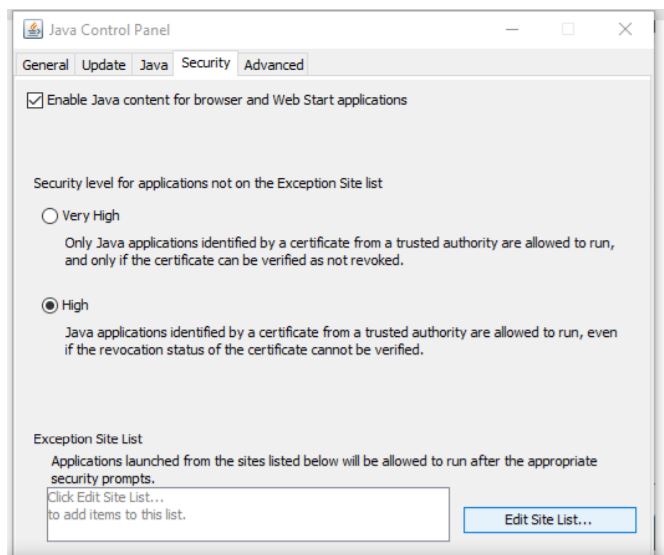Image resolution: width=664 pixels, height=555 pixels.
Task: Open the Java tab
Action: (154, 65)
